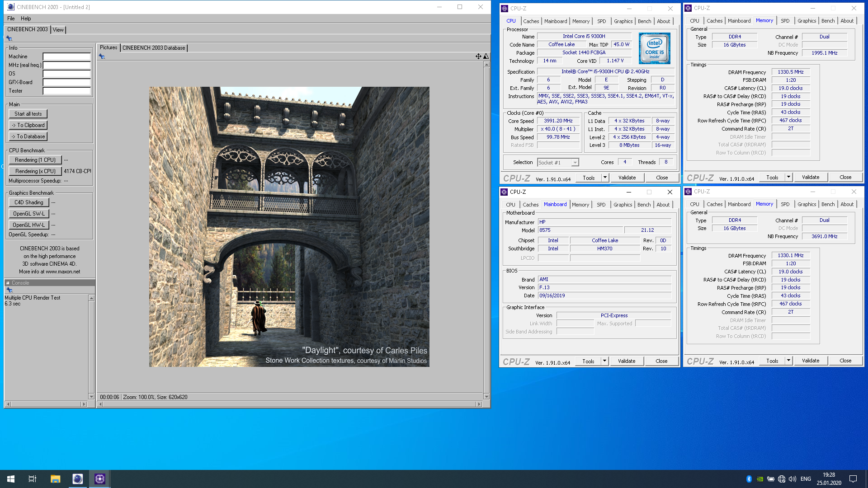Run Rendering (x CPU) benchmark
Screen dimensions: 868x488
point(35,171)
